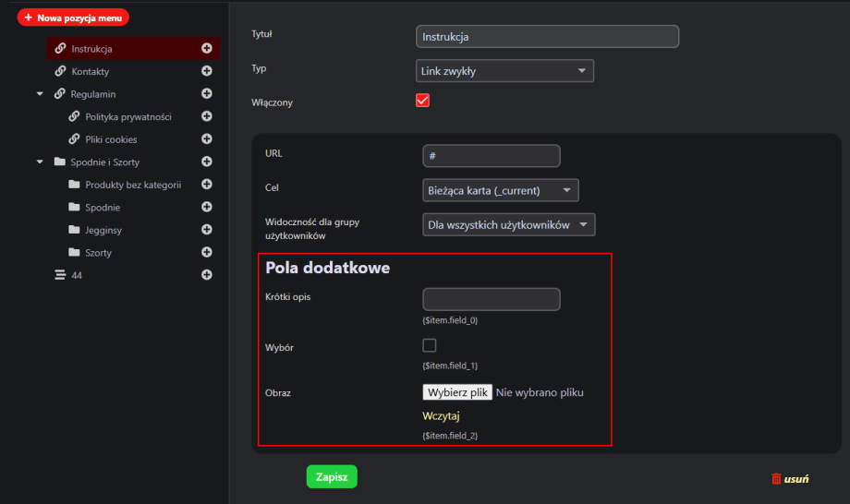Add subitem using plus next to Regulamin
This screenshot has height=504, width=850.
[207, 94]
